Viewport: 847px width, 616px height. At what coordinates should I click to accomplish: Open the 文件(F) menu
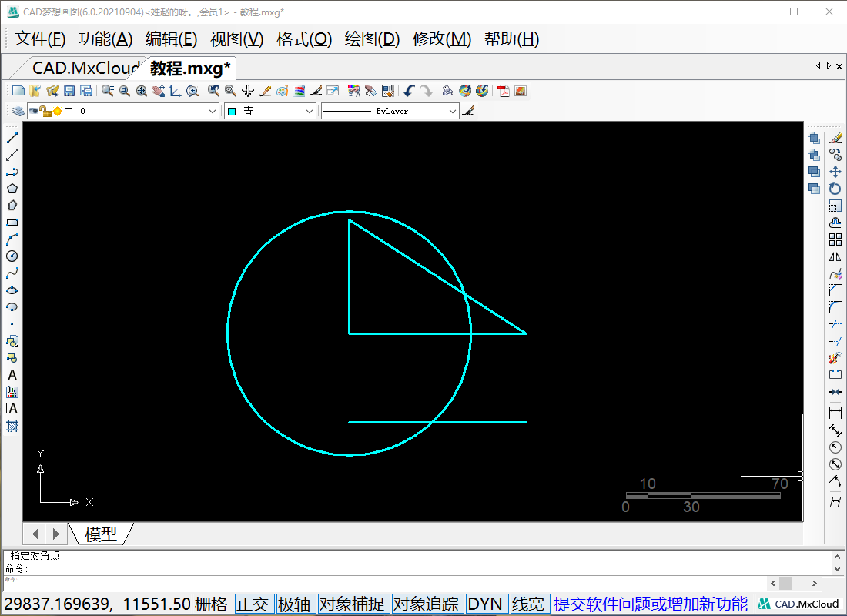(40, 39)
